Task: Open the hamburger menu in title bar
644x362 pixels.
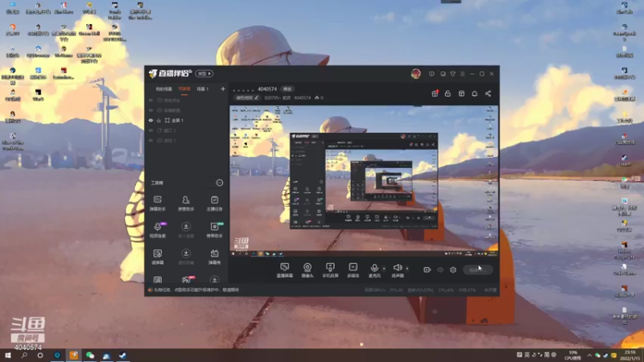Action: tap(462, 74)
